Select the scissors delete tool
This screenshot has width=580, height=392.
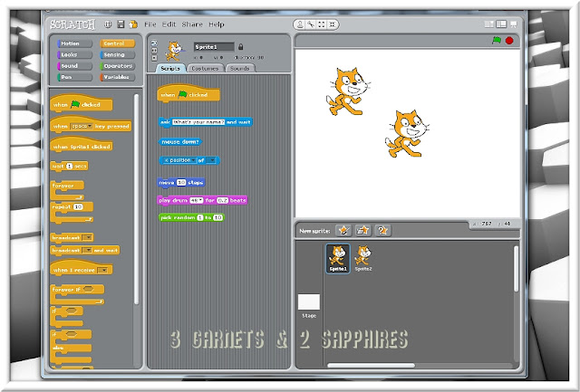[x=311, y=24]
